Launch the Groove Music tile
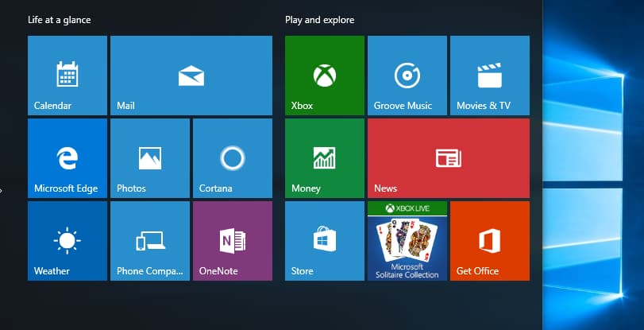 coord(407,76)
